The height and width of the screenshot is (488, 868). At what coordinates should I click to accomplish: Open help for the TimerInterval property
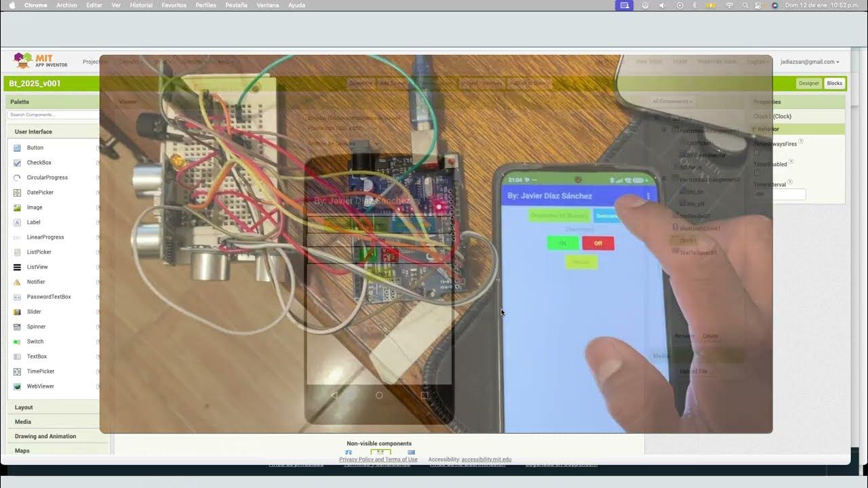point(791,183)
